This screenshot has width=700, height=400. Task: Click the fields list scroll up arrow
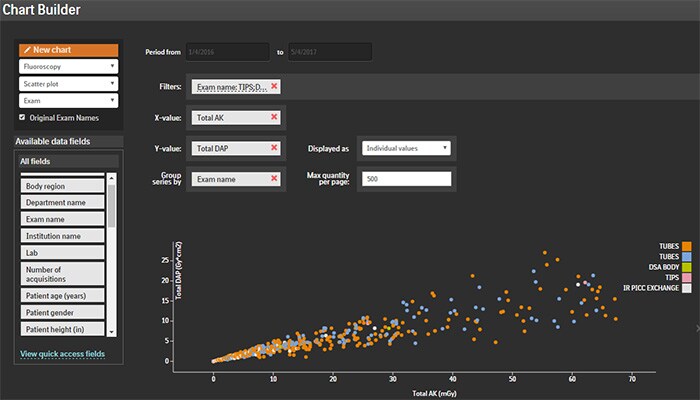click(x=112, y=178)
